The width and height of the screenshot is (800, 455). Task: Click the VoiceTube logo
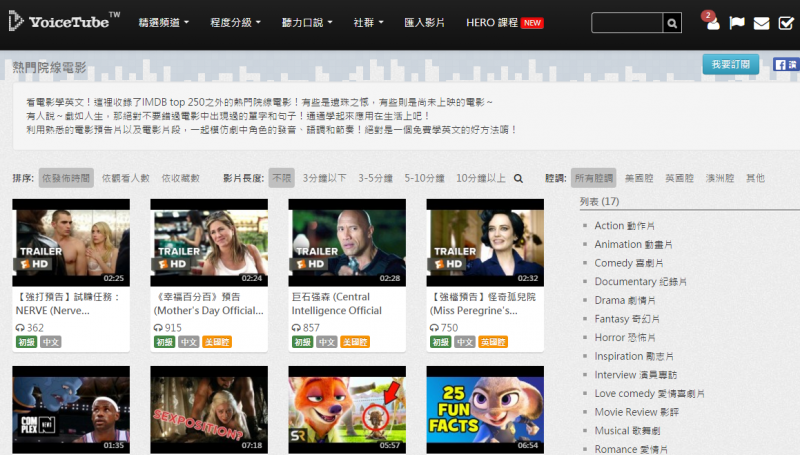[65, 21]
